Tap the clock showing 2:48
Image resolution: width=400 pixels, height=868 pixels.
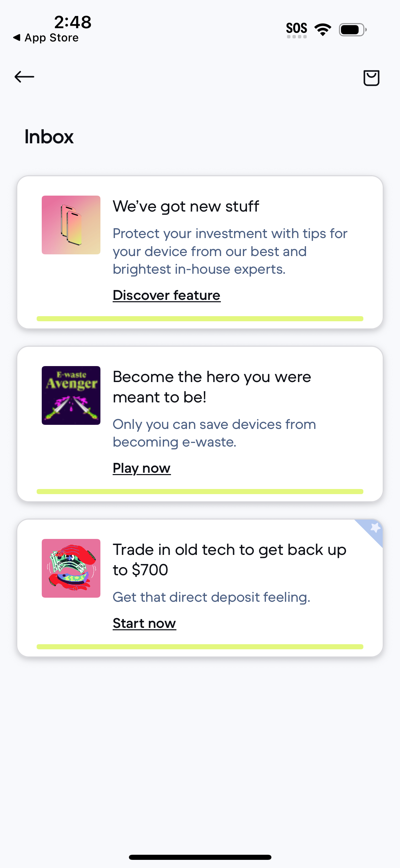tap(72, 22)
